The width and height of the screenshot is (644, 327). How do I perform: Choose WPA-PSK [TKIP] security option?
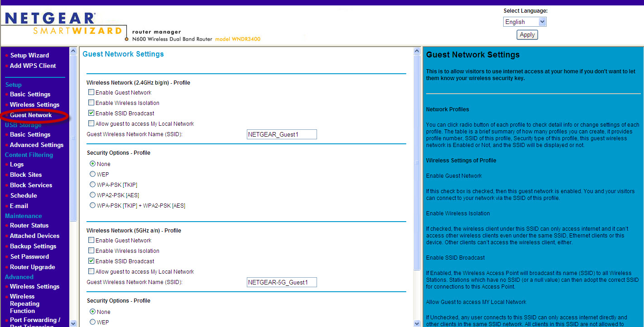92,185
